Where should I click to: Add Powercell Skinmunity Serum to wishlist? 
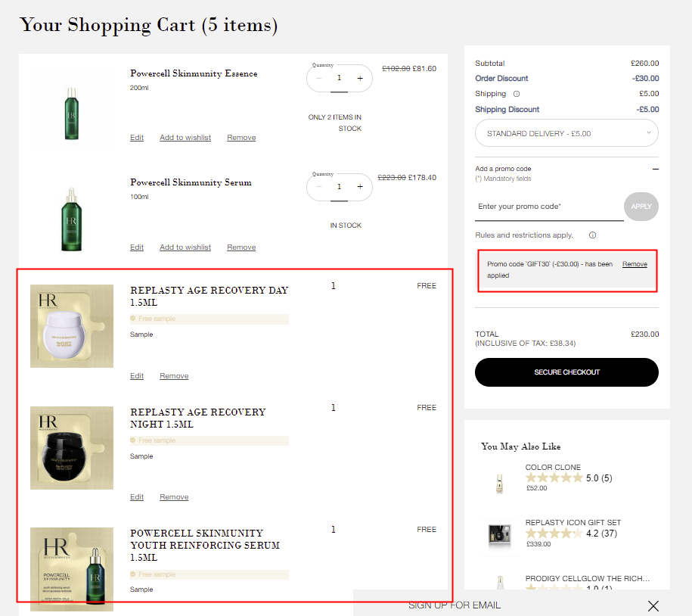pyautogui.click(x=185, y=247)
